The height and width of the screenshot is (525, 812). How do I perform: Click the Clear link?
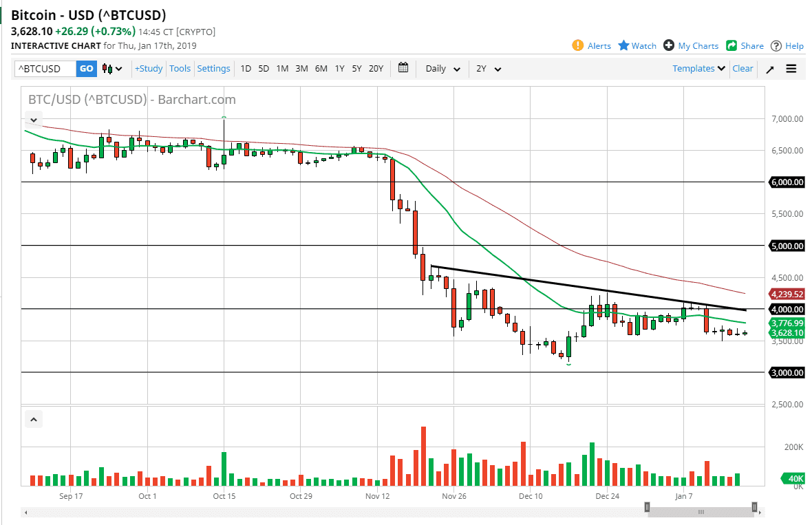pos(742,68)
